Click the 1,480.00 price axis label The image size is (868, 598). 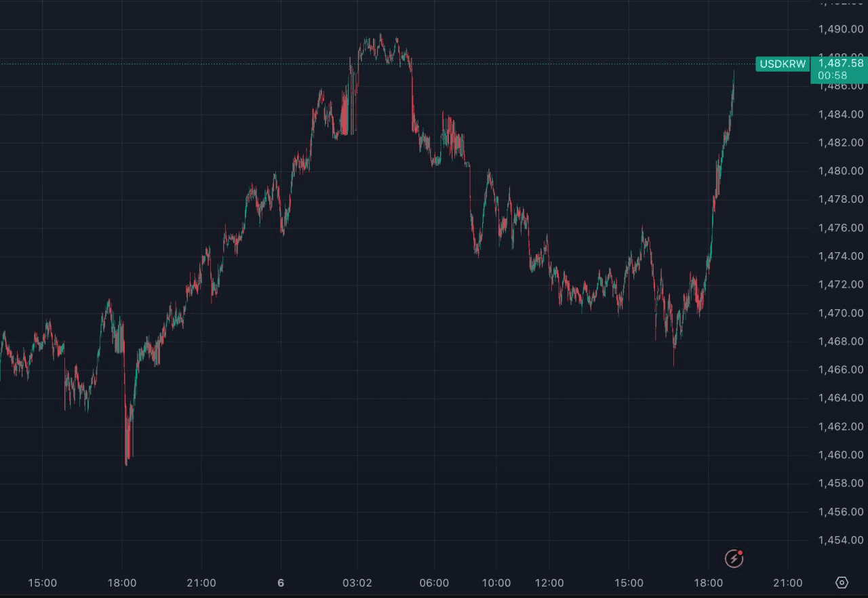841,171
